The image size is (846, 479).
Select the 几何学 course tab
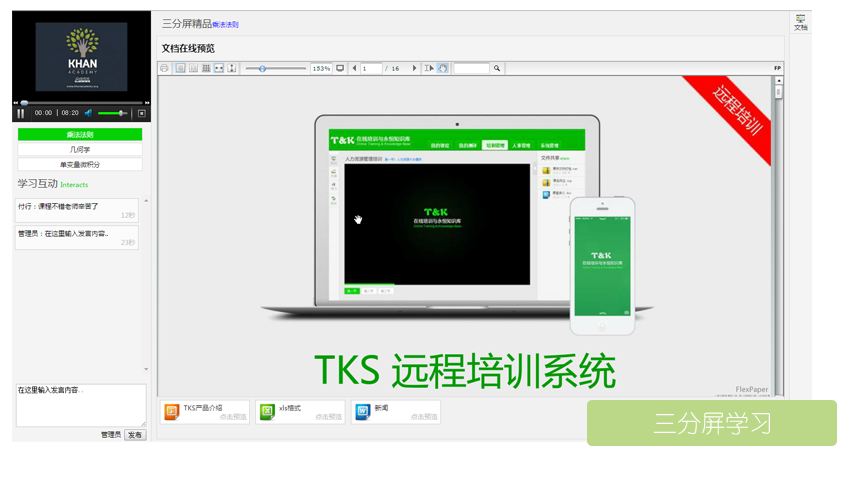[80, 149]
